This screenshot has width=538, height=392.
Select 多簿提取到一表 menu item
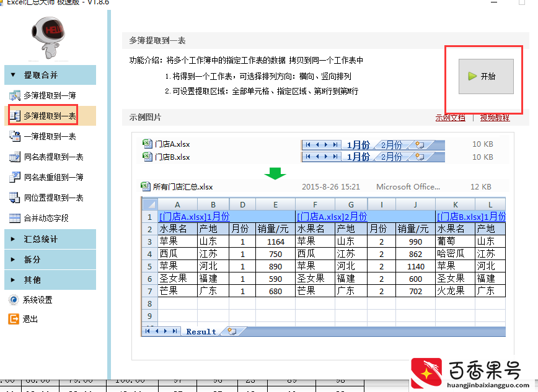[50, 116]
